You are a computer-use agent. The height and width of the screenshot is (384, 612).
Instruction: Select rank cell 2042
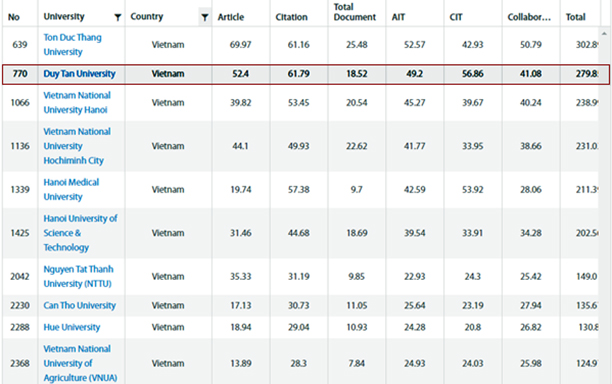[20, 276]
